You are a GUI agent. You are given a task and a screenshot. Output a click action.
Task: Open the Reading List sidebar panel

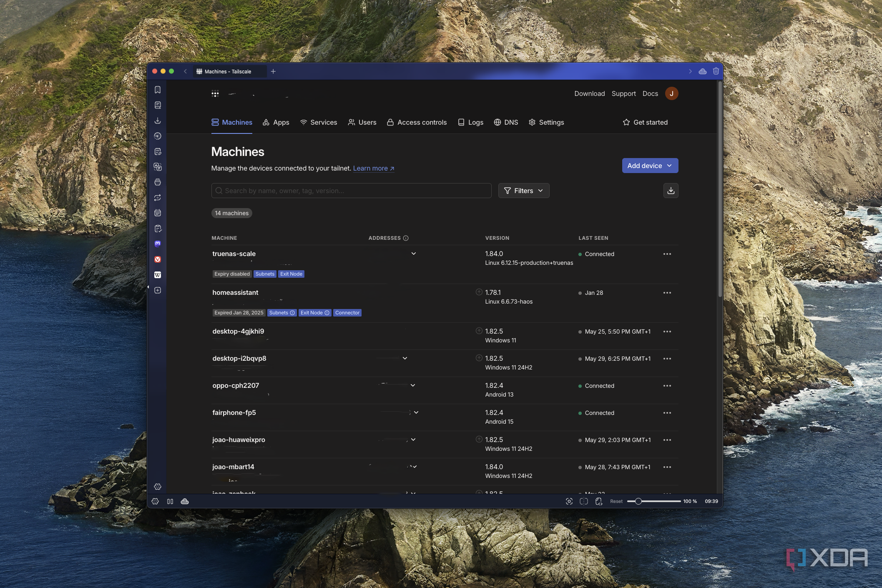158,105
